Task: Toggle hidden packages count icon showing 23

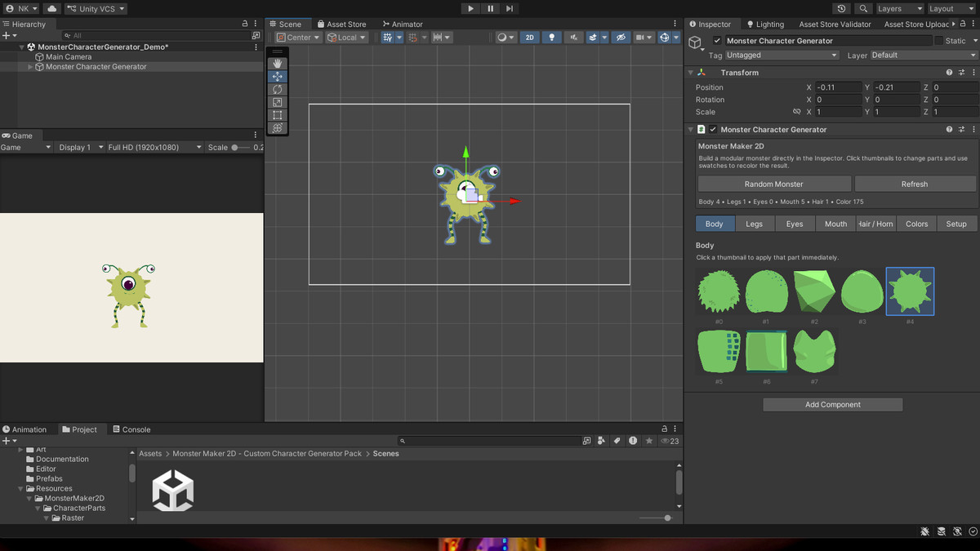Action: [x=670, y=441]
